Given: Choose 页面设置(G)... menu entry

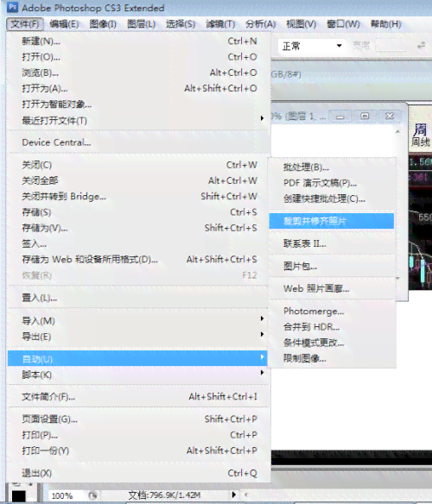Looking at the screenshot, I should click(138, 419).
